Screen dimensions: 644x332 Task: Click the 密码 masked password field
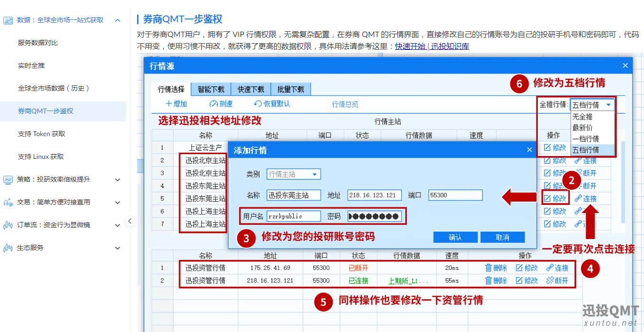click(x=374, y=216)
